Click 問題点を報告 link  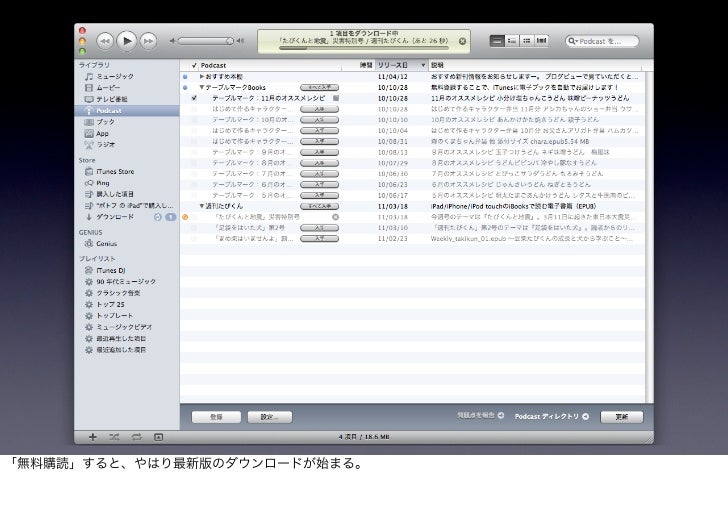pos(481,415)
